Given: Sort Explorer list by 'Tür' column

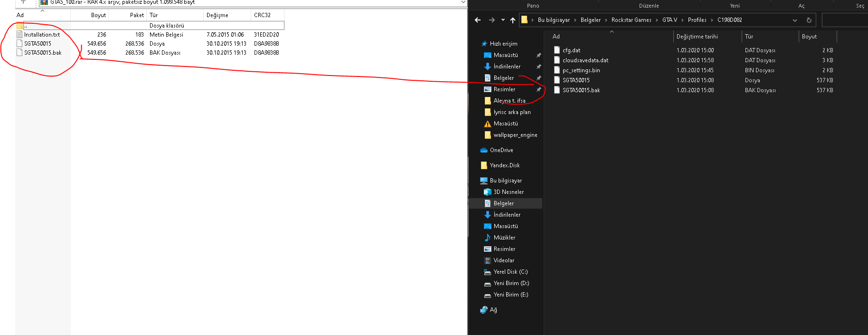Looking at the screenshot, I should click(x=749, y=37).
